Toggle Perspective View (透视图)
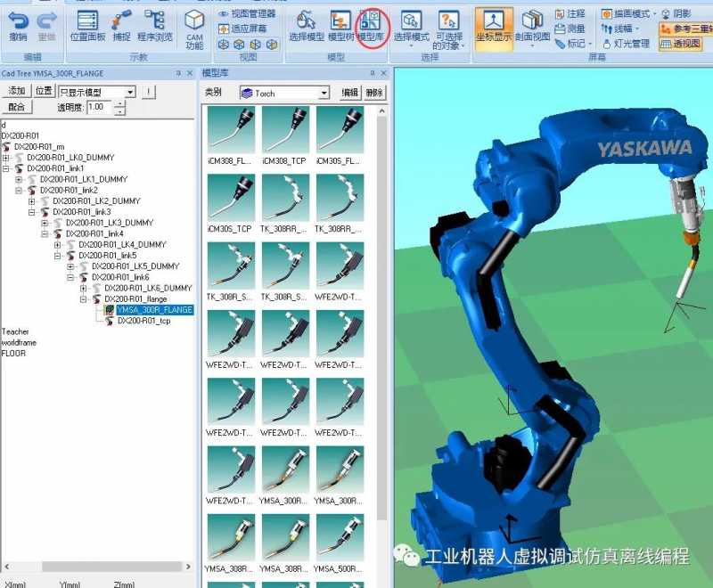Viewport: 713px width, 588px height. (680, 44)
